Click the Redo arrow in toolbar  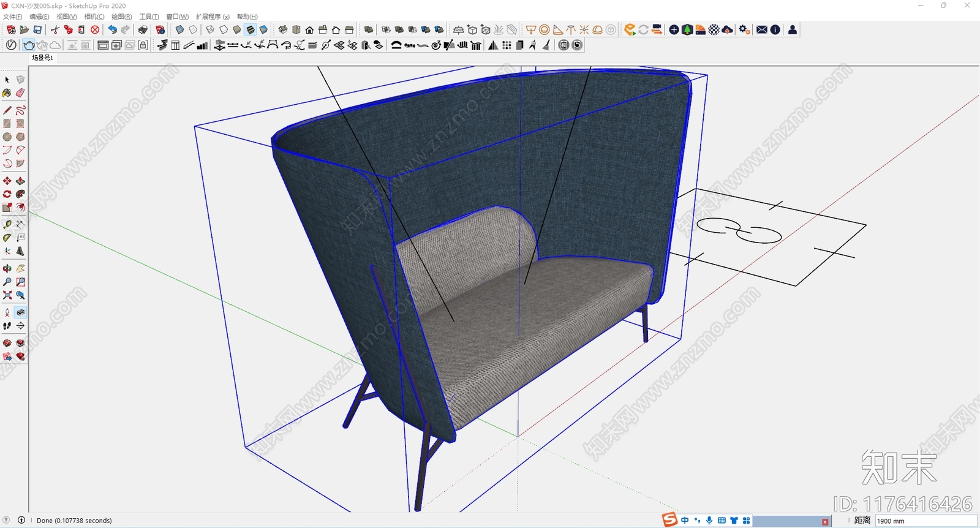click(126, 29)
